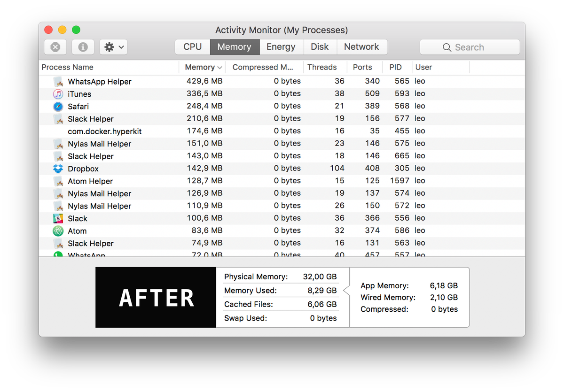
Task: Select the com.docker.hyperkit process row
Action: tap(282, 131)
